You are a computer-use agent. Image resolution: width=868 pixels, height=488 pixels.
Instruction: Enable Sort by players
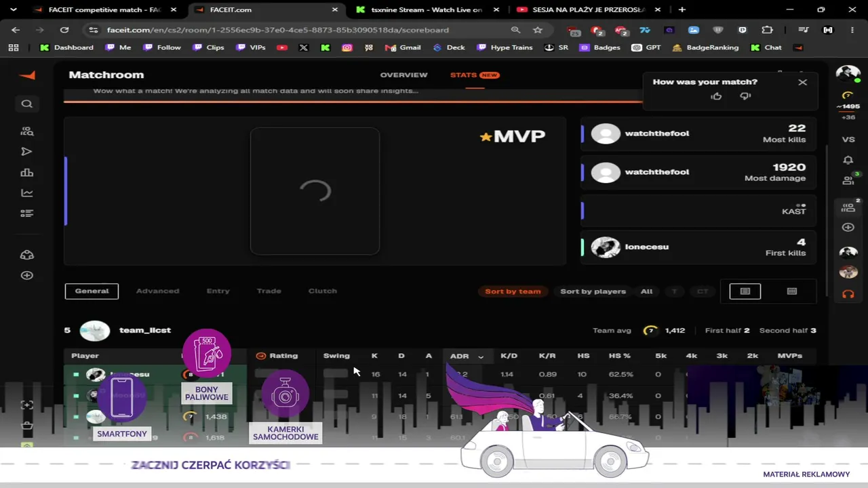coord(593,291)
